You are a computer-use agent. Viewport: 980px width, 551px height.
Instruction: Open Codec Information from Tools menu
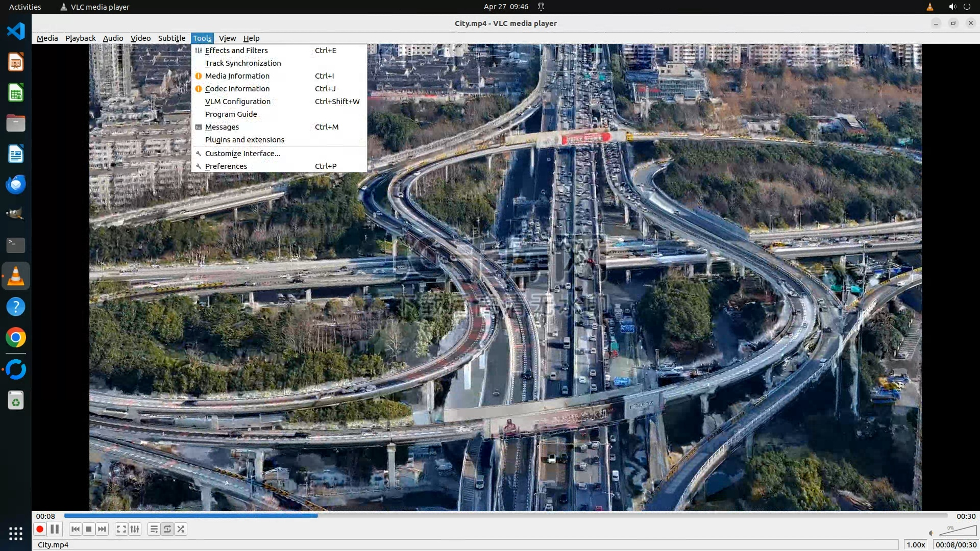237,89
